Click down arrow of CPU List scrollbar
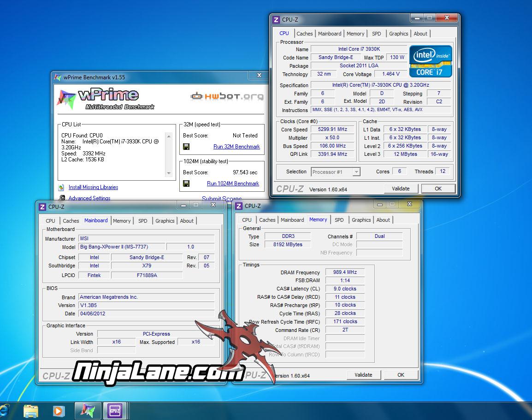The width and height of the screenshot is (532, 420). pyautogui.click(x=169, y=173)
